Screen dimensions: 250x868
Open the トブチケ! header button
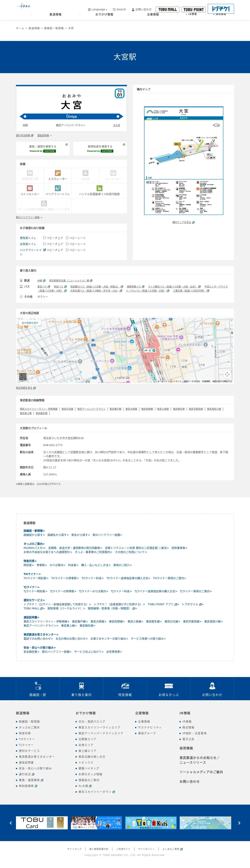coord(221,9)
